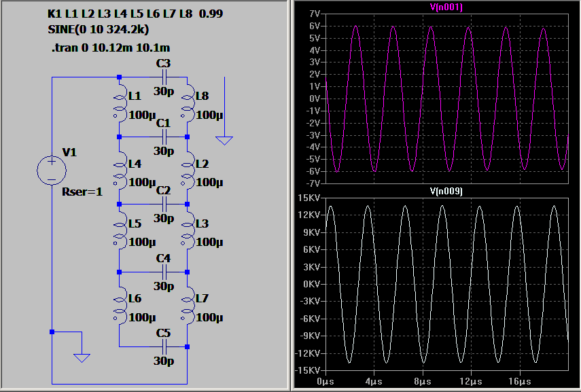Select the SINE(0 10 324.2k) source text

click(98, 30)
